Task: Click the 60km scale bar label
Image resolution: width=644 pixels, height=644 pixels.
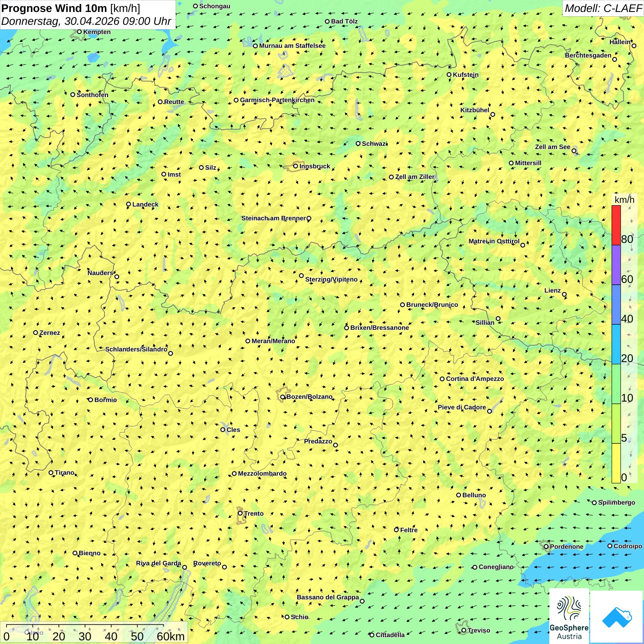Action: click(x=171, y=636)
